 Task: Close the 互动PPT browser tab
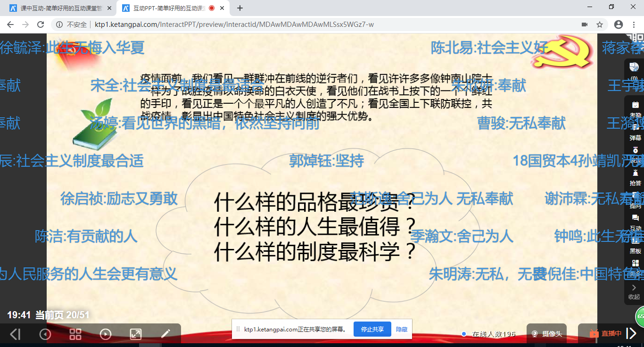pos(222,8)
